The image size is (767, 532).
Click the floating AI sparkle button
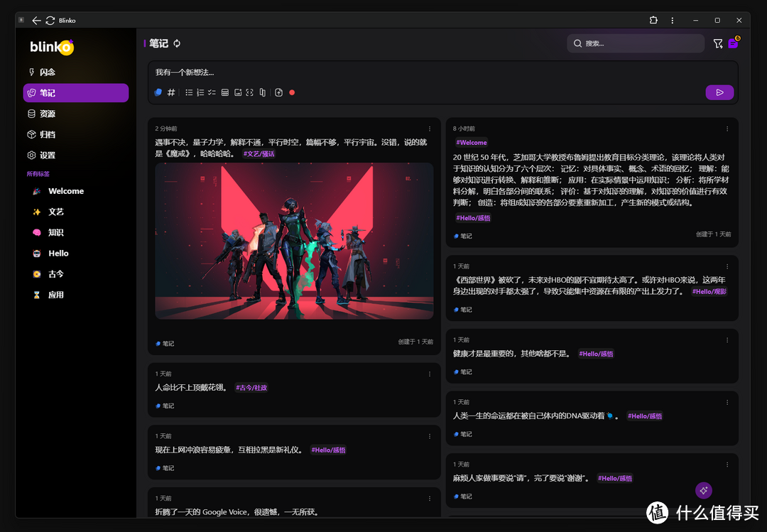(x=703, y=490)
